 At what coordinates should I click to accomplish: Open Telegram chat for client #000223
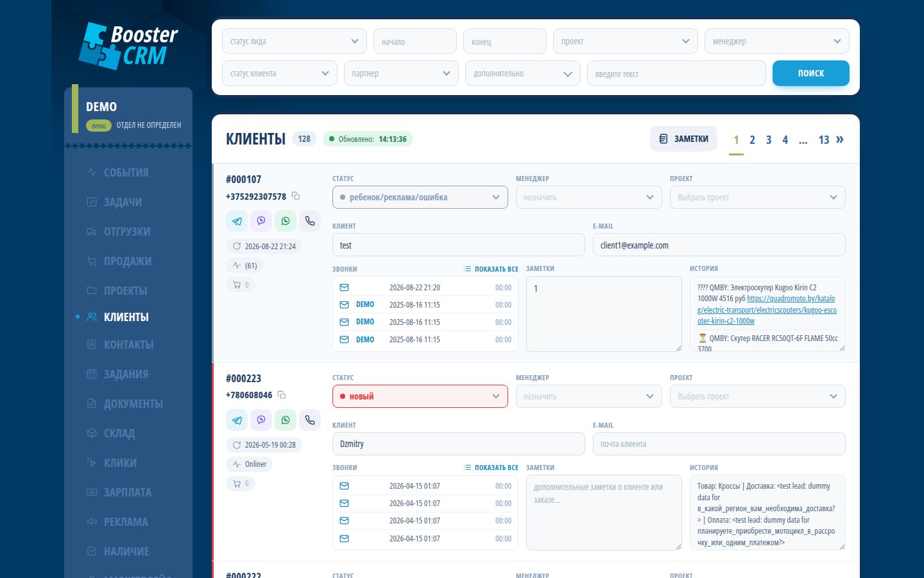tap(237, 420)
